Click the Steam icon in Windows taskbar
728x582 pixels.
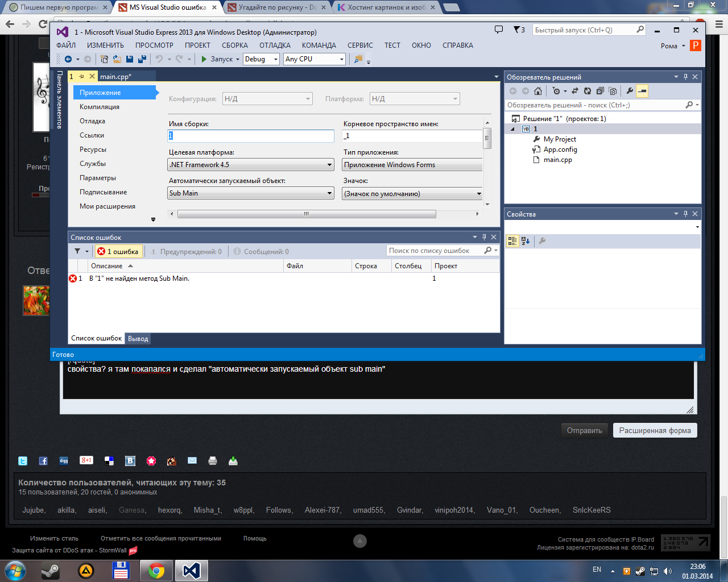tap(51, 570)
